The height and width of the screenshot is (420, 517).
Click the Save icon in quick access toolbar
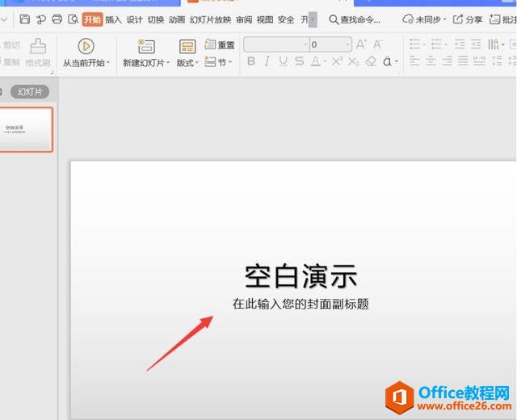click(25, 19)
